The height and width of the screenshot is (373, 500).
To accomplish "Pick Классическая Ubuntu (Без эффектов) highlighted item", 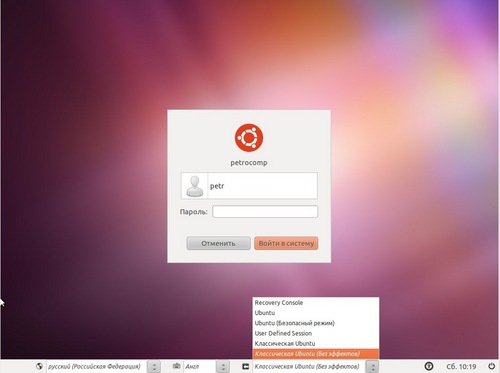I will coord(316,354).
